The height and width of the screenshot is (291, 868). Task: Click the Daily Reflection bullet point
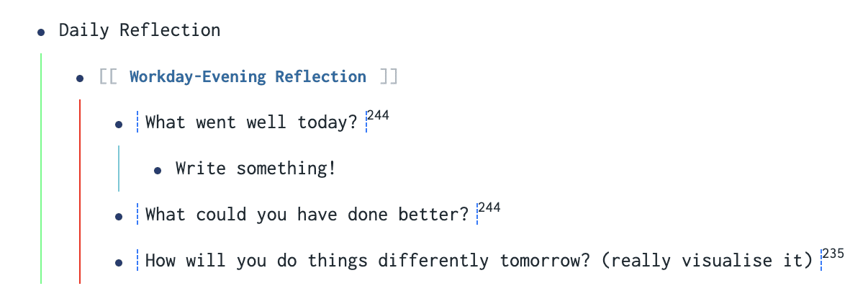point(41,32)
